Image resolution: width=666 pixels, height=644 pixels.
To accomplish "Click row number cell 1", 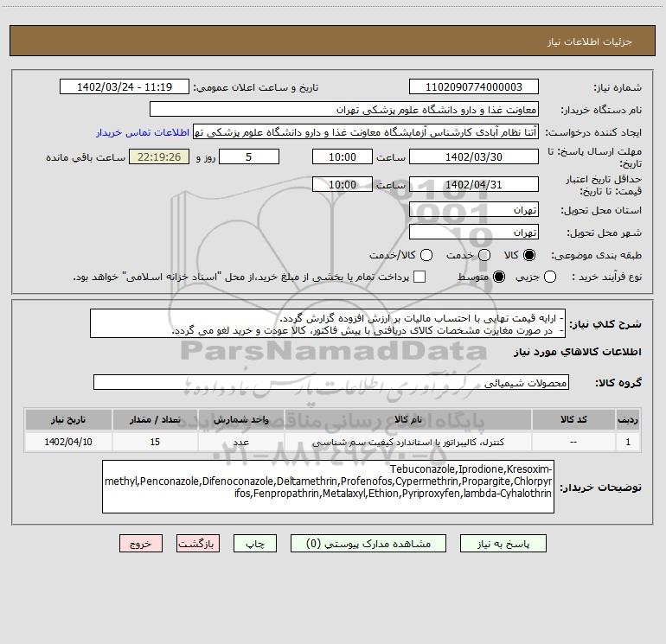I will (x=628, y=442).
